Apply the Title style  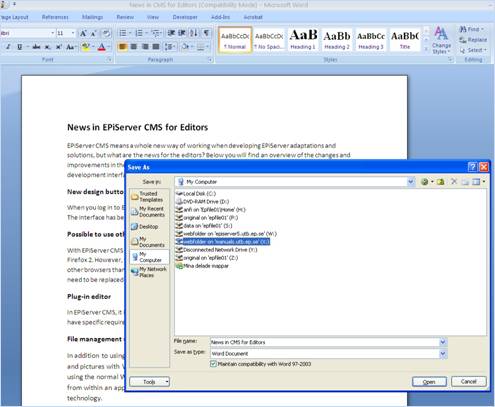(x=405, y=40)
